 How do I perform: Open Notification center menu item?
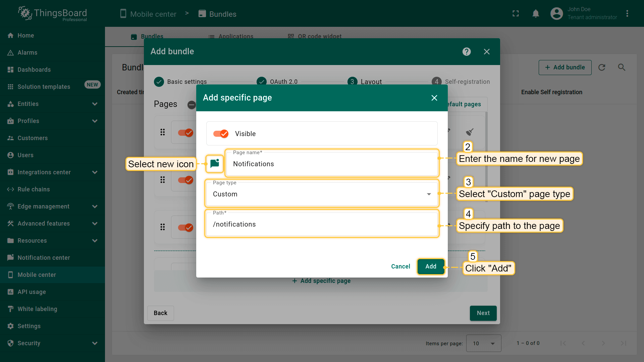point(44,258)
